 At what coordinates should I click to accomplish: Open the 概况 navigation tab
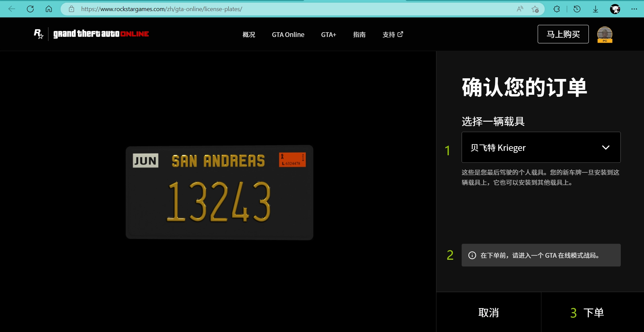(x=249, y=35)
